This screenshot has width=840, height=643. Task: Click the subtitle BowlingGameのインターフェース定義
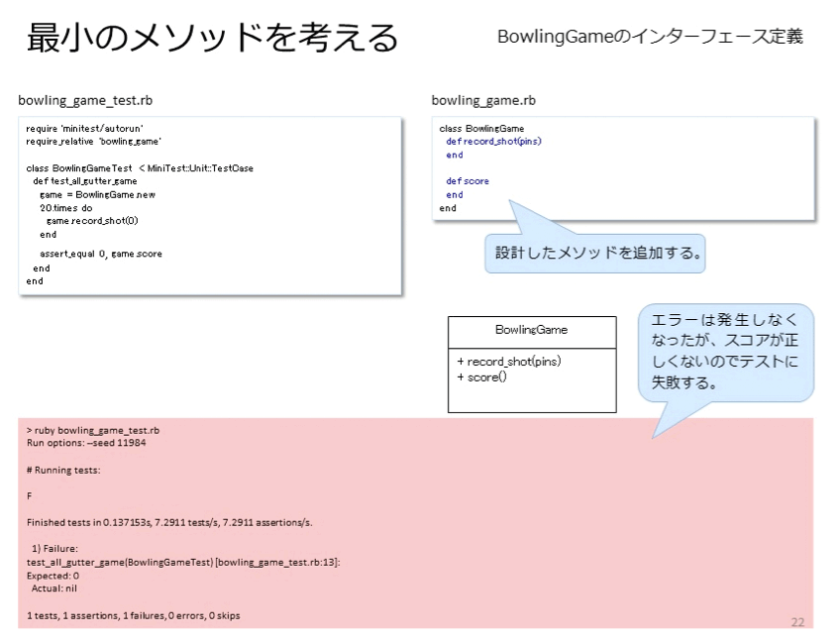point(651,37)
